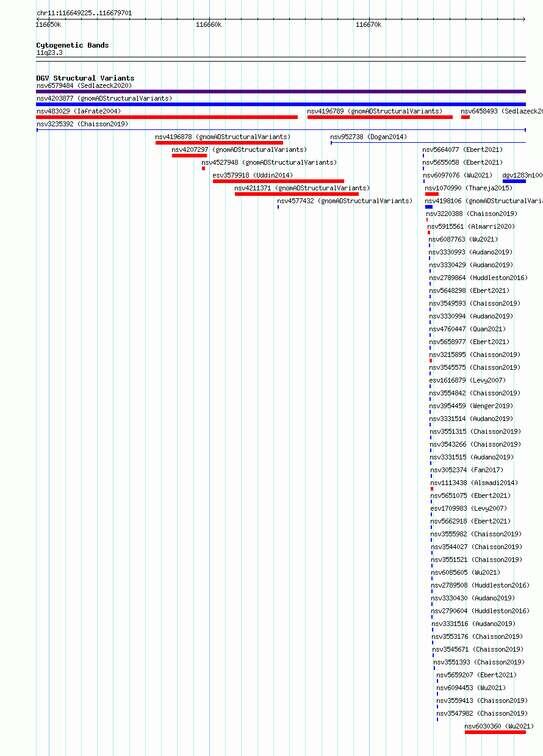The height and width of the screenshot is (756, 543).
Task: Click the red bar under nsv4211371
Action: point(297,194)
